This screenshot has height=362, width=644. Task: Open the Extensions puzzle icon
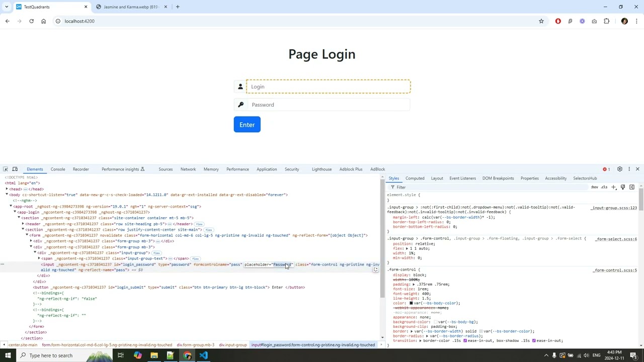coord(606,21)
